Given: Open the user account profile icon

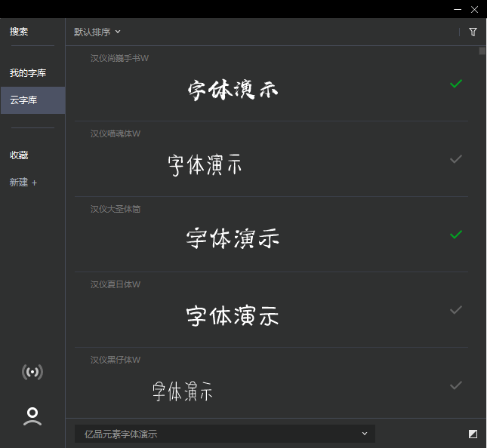Looking at the screenshot, I should click(x=32, y=416).
